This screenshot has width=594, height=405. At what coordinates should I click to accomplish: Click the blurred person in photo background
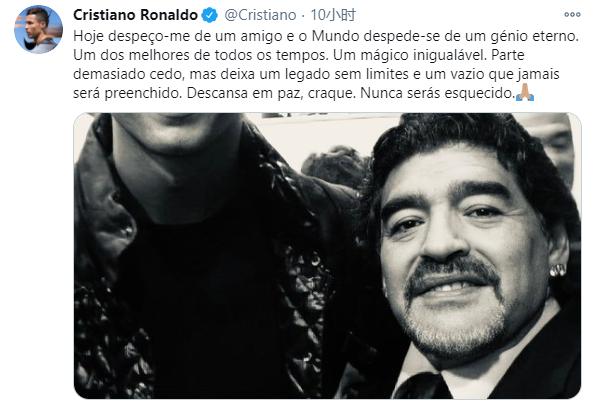coord(551,148)
